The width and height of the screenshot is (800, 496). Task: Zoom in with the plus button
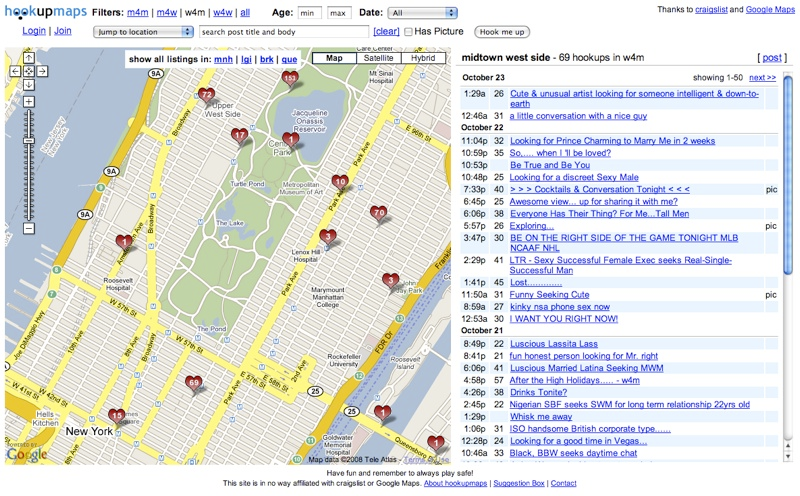[29, 102]
